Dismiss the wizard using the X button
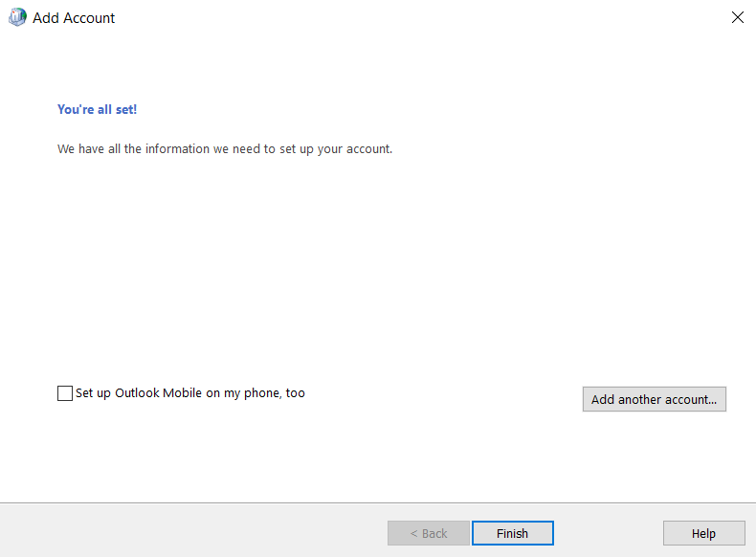 tap(737, 17)
